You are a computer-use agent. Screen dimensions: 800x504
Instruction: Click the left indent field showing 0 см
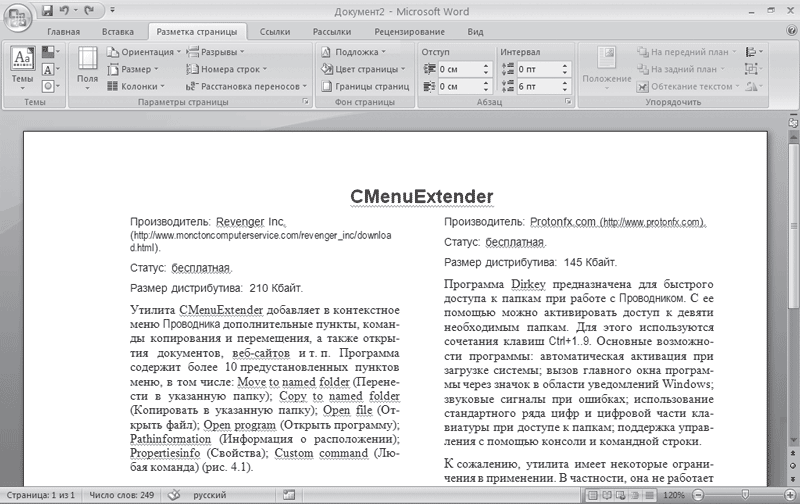[459, 69]
